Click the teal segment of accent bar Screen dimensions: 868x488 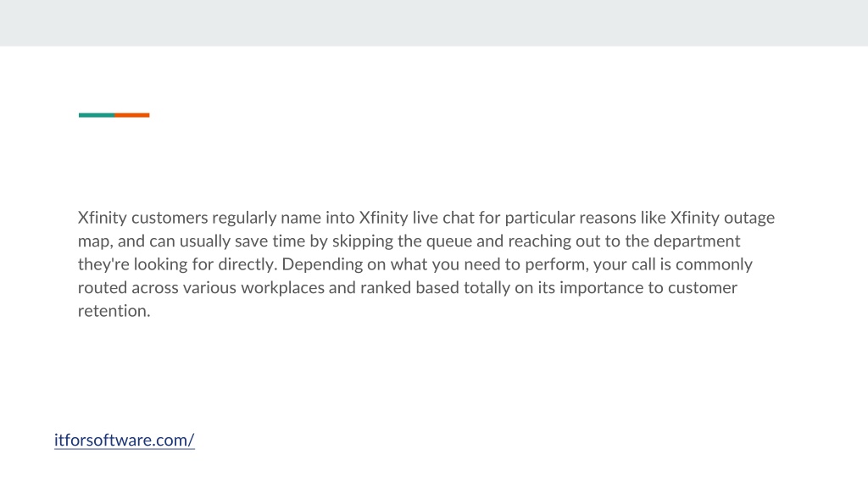coord(97,115)
